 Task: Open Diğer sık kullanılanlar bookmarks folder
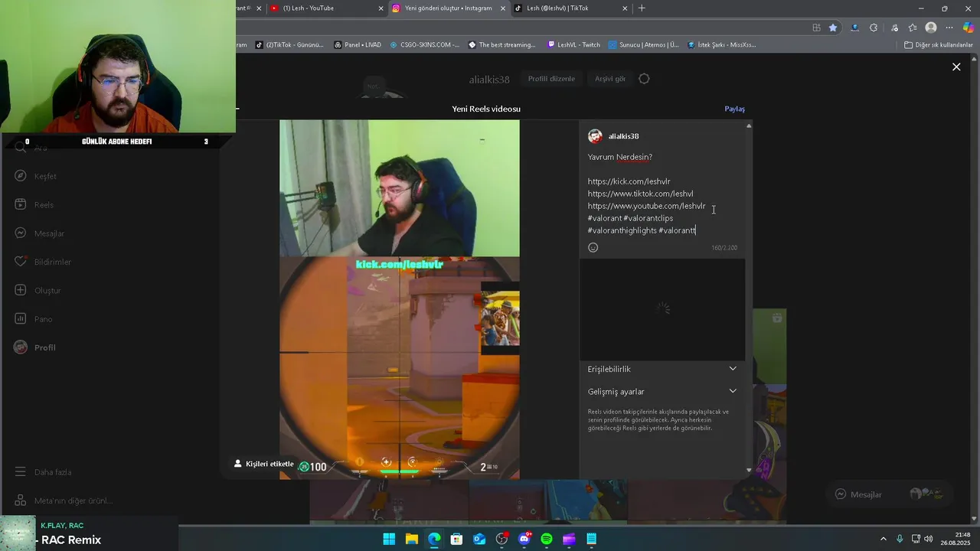point(939,44)
